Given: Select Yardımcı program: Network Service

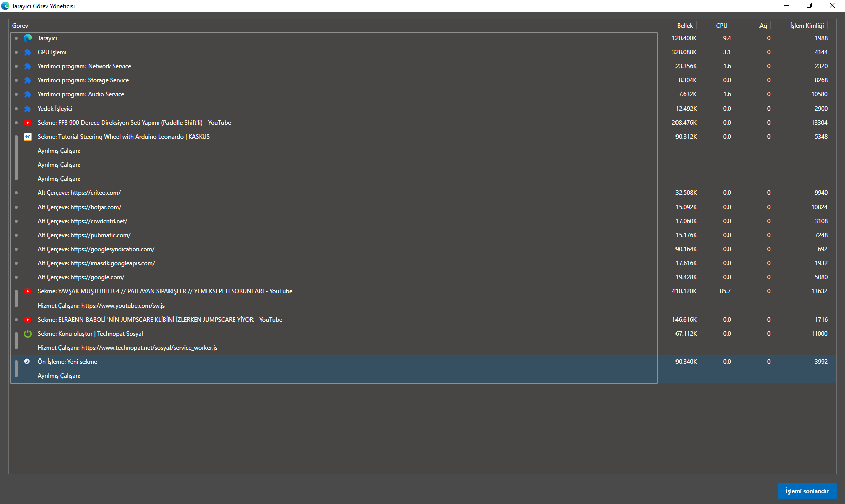Looking at the screenshot, I should click(422, 66).
